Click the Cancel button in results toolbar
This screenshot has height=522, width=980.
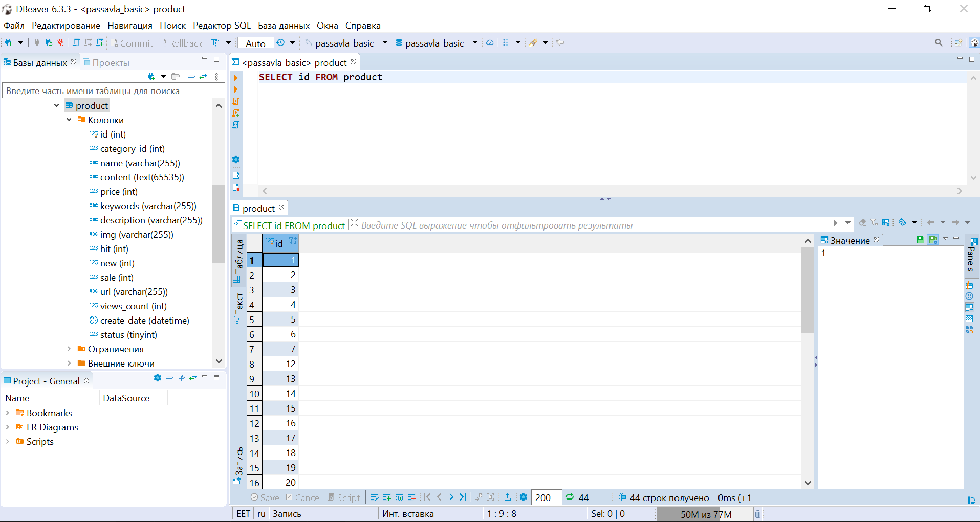(x=303, y=497)
